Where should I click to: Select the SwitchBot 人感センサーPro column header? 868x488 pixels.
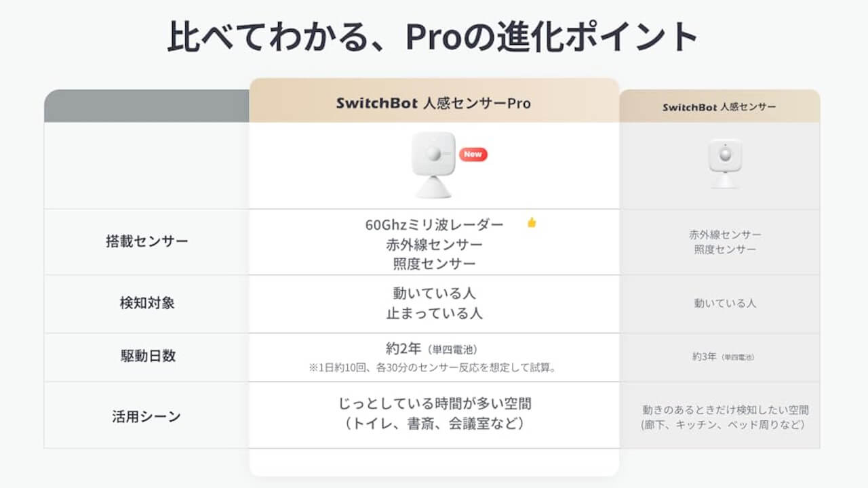[x=433, y=104]
